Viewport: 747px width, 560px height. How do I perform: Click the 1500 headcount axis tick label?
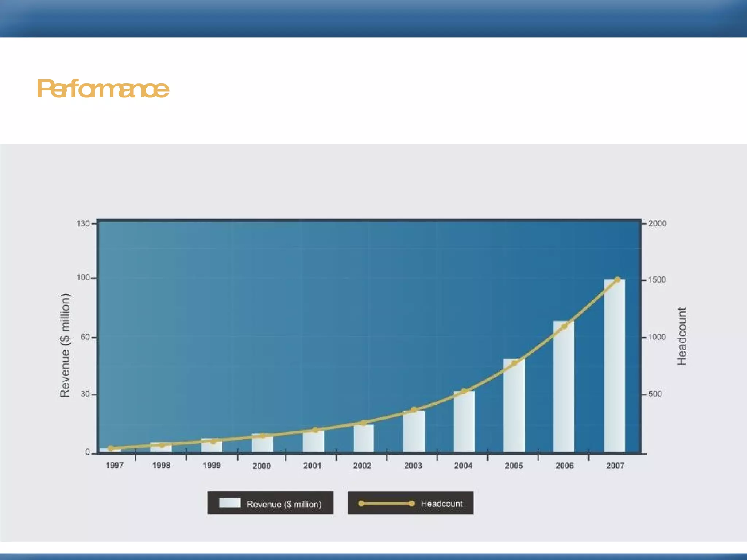pyautogui.click(x=657, y=280)
